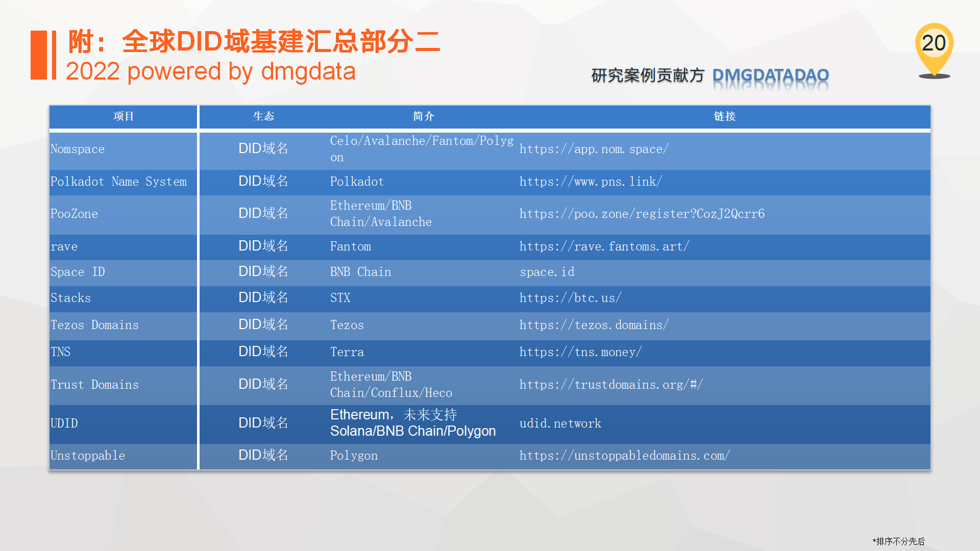
Task: Click Ethereum/BNB Chain/Conflux/Heco description
Action: pyautogui.click(x=391, y=385)
